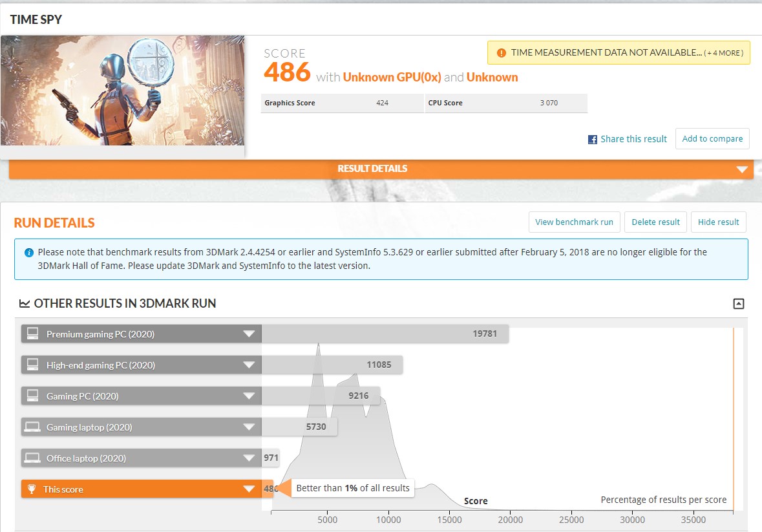Click the 5730 Gaming laptop score value
762x532 pixels.
(x=316, y=427)
